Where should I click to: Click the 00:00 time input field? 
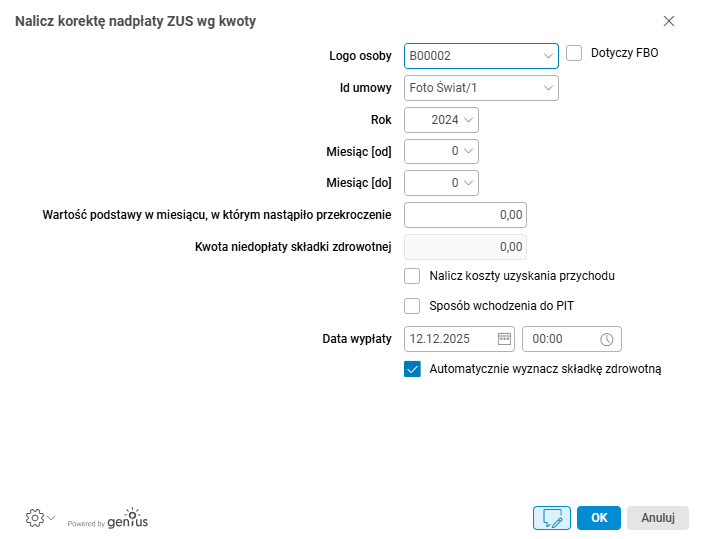pyautogui.click(x=560, y=339)
